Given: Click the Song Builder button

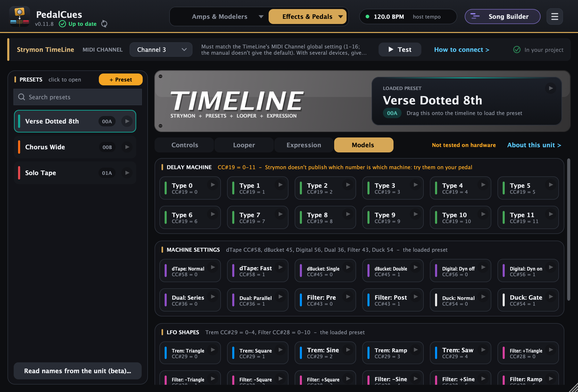Looking at the screenshot, I should point(502,17).
